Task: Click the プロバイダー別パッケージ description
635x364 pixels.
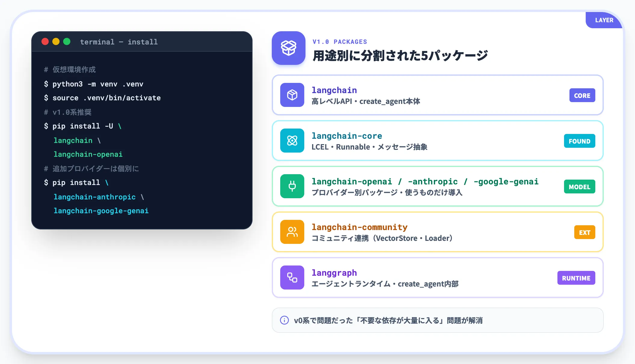Action: click(x=387, y=193)
